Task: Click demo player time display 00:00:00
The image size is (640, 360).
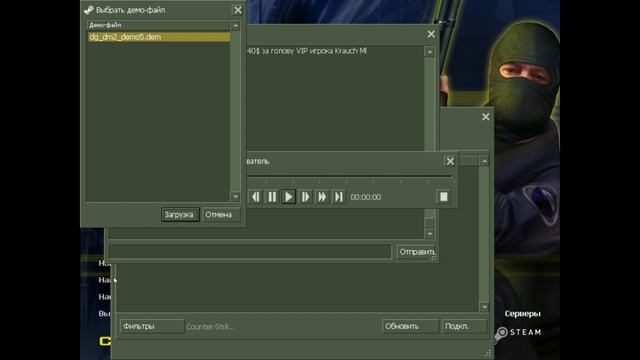Action: click(x=366, y=197)
